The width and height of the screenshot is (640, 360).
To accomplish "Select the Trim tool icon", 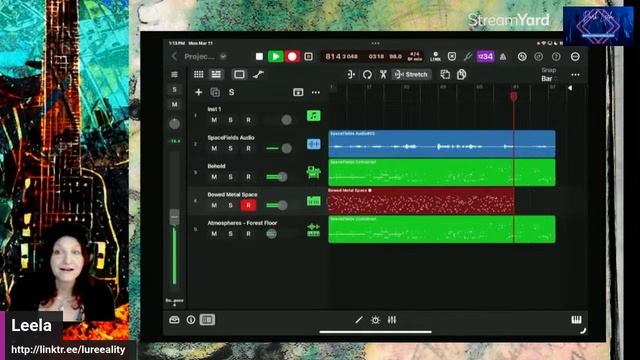I will (x=351, y=74).
